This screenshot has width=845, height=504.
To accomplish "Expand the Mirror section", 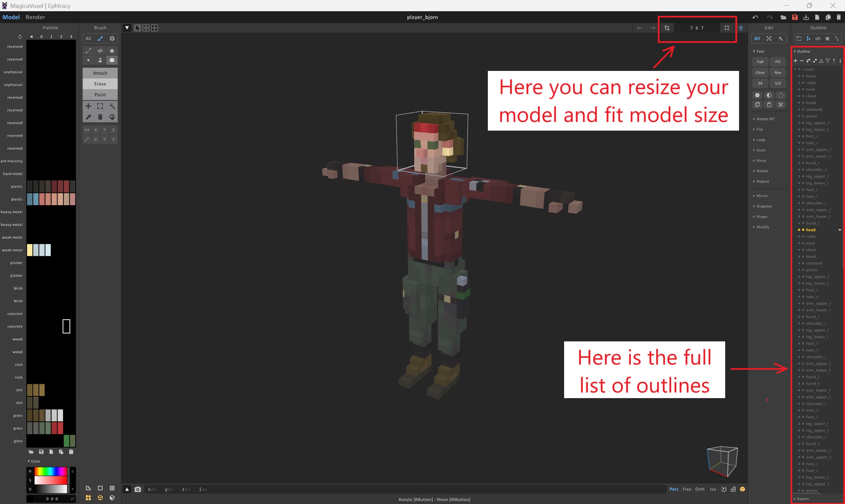I will click(x=761, y=196).
